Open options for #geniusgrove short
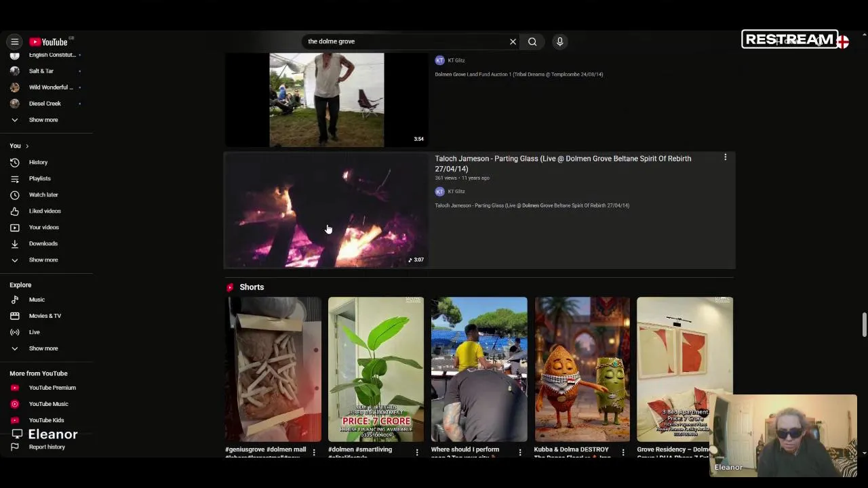Image resolution: width=868 pixels, height=488 pixels. 314,452
